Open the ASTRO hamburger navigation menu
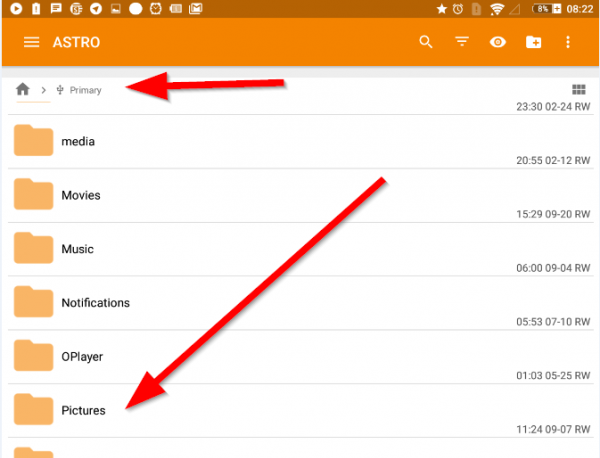600x458 pixels. click(x=31, y=42)
